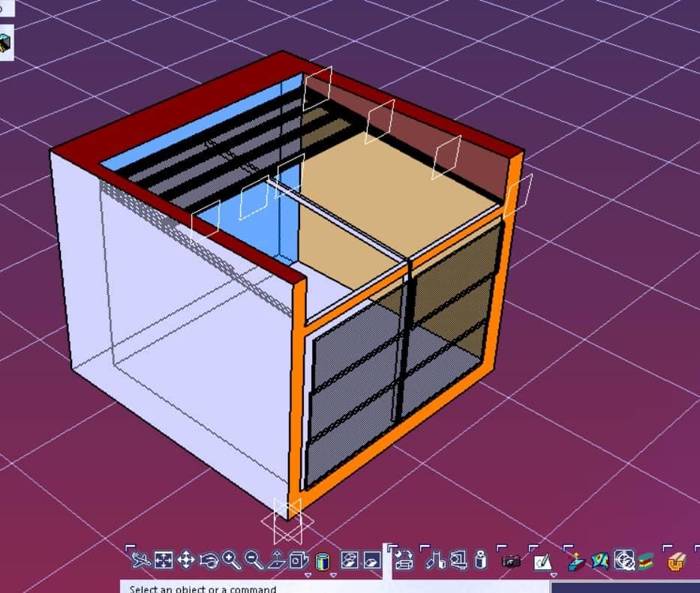Open the Create Multi-View box icon
This screenshot has height=593, width=700.
click(299, 560)
